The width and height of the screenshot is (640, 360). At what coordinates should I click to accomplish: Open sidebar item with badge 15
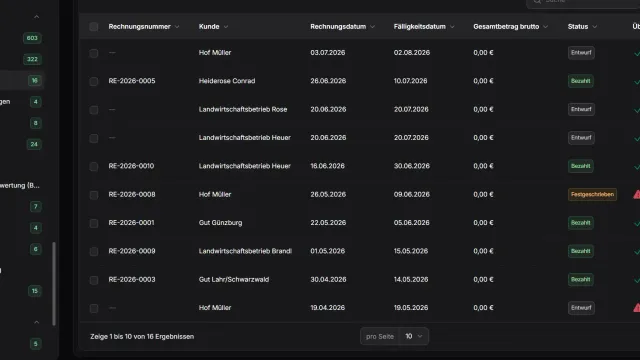tap(35, 291)
